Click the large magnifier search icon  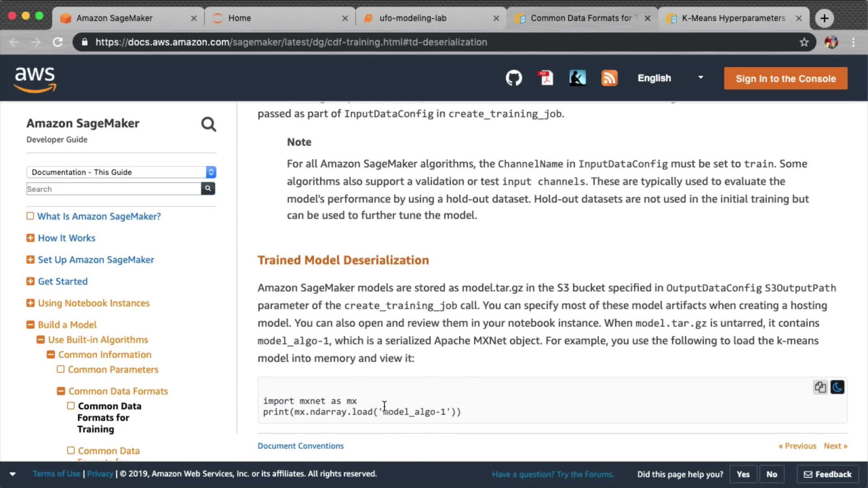208,124
